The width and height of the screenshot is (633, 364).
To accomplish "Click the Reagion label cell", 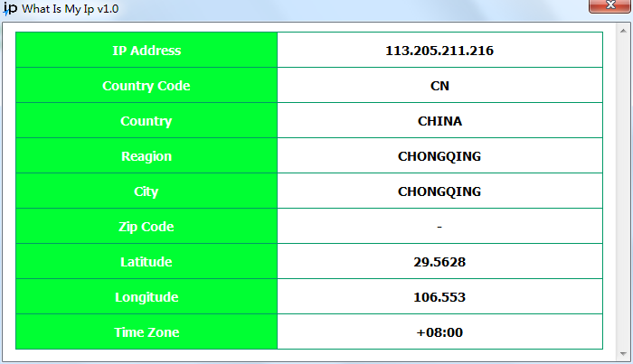I will [x=146, y=156].
